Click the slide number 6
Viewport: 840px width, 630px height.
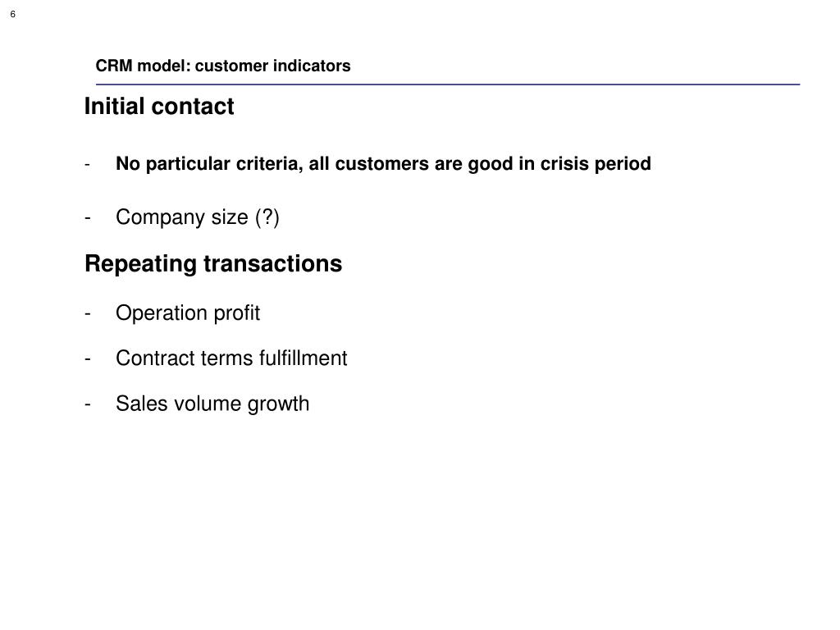(x=13, y=15)
